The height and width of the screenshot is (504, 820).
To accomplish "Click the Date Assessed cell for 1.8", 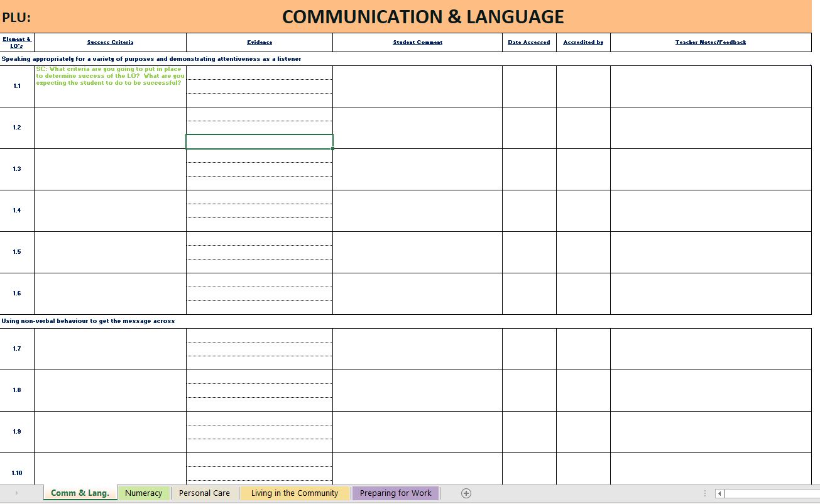I will click(x=529, y=390).
